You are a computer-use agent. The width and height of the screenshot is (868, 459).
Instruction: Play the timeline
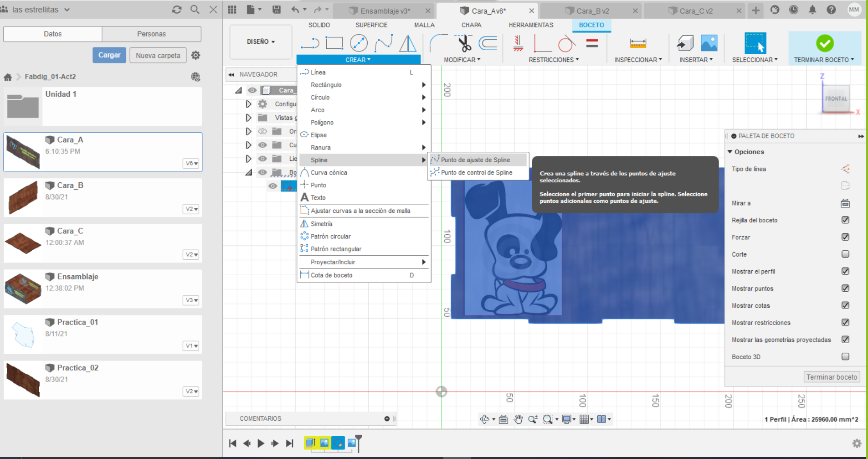(x=261, y=443)
